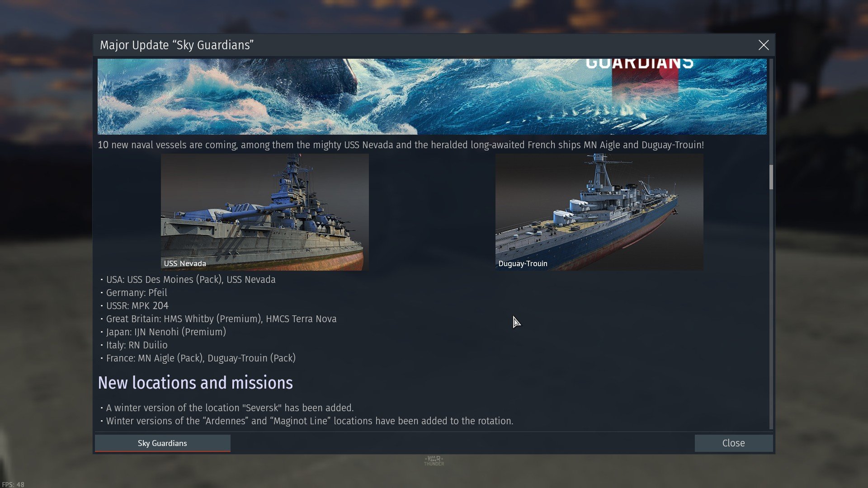Image resolution: width=868 pixels, height=488 pixels.
Task: Click the Close button at bottom right
Action: click(x=733, y=443)
